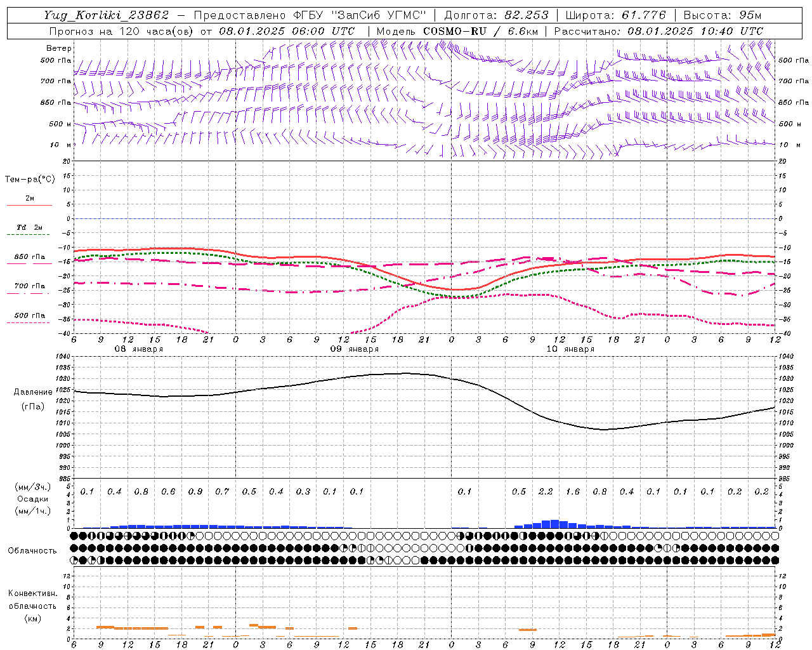Select the 0.7 precipitation value

(222, 492)
